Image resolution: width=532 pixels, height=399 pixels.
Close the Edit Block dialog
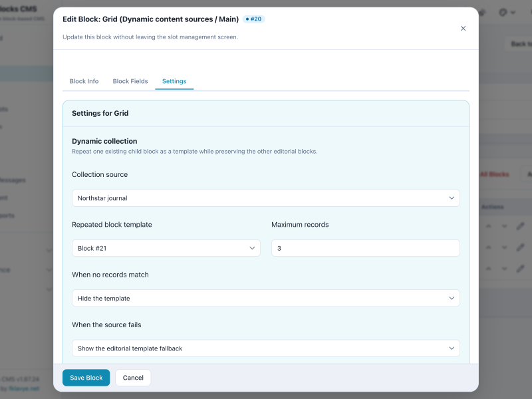[463, 29]
